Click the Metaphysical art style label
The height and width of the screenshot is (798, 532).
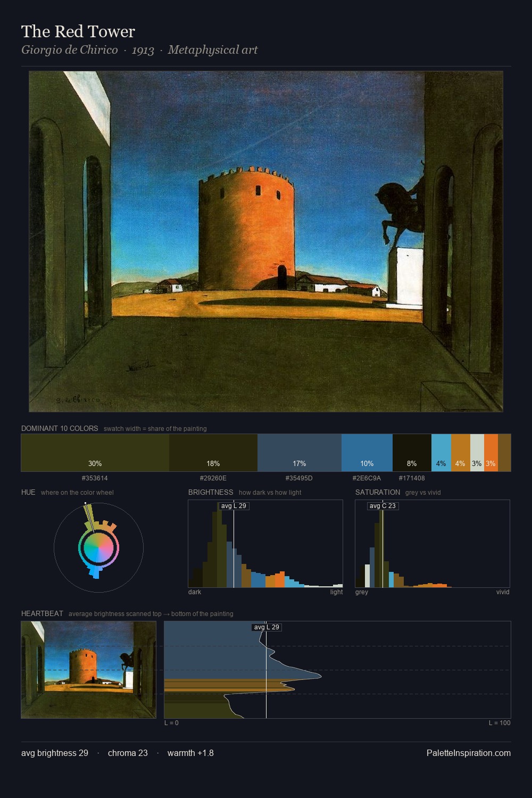click(213, 50)
